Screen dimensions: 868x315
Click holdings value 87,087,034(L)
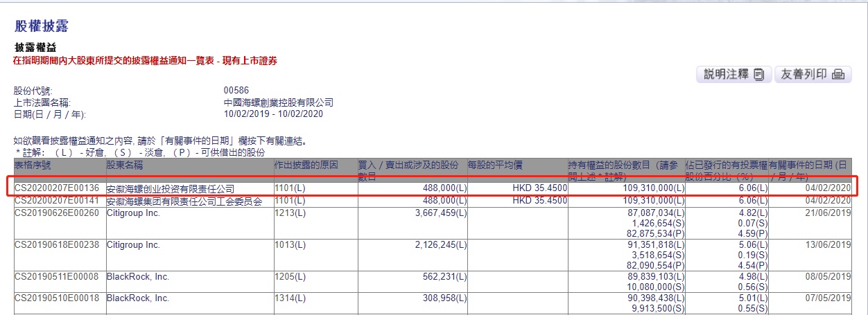tap(657, 213)
